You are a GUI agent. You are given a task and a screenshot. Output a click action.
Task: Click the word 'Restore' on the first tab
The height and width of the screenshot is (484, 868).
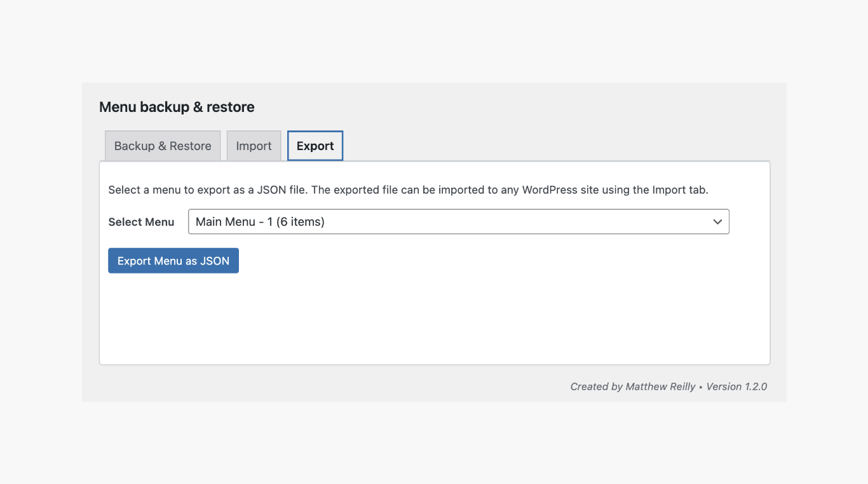[x=190, y=146]
